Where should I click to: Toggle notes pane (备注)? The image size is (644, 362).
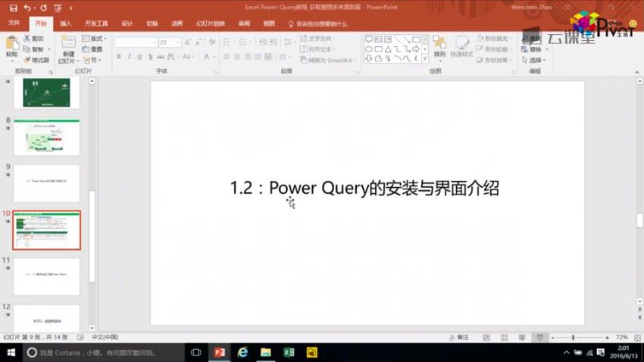[x=459, y=337]
